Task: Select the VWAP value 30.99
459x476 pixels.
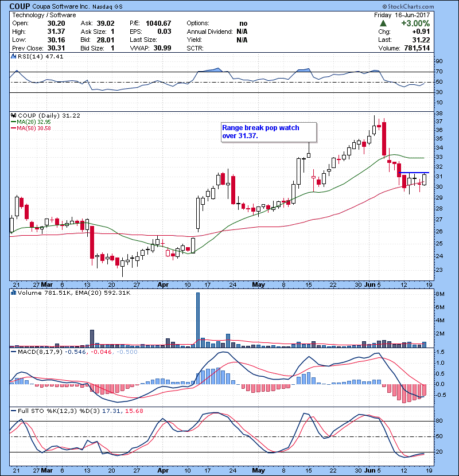Action: [x=162, y=48]
